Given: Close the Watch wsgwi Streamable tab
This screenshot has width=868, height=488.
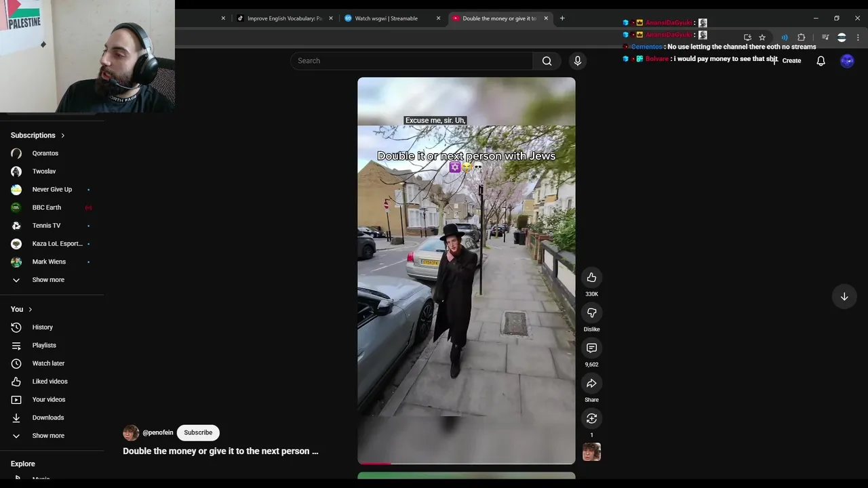Looking at the screenshot, I should (438, 18).
